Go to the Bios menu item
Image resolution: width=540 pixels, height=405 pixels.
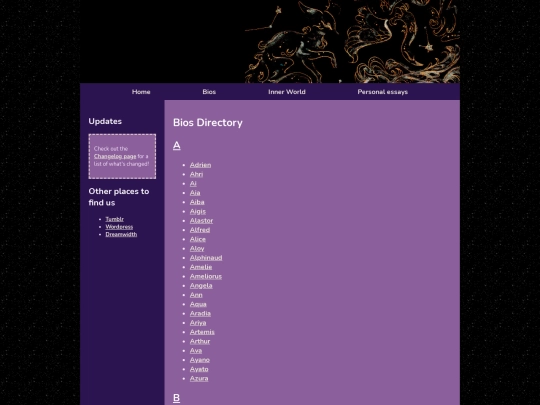pyautogui.click(x=209, y=92)
